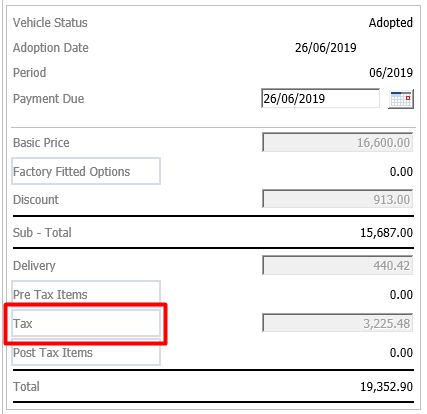The width and height of the screenshot is (427, 414).
Task: Click the Basic Price label
Action: (x=41, y=143)
